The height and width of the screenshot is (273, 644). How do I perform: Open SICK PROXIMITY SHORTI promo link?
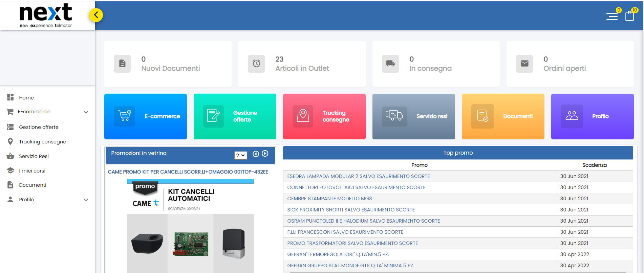click(x=351, y=210)
